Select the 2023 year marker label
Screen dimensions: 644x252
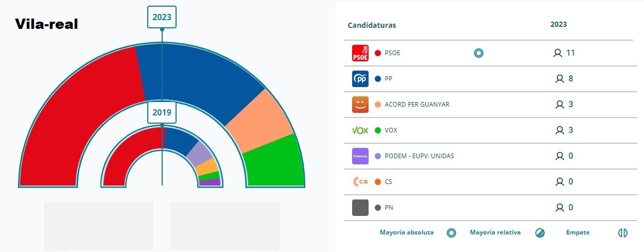[162, 17]
